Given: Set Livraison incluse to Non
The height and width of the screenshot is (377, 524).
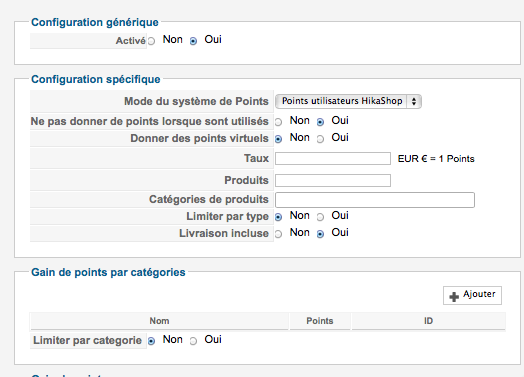Looking at the screenshot, I should 278,234.
